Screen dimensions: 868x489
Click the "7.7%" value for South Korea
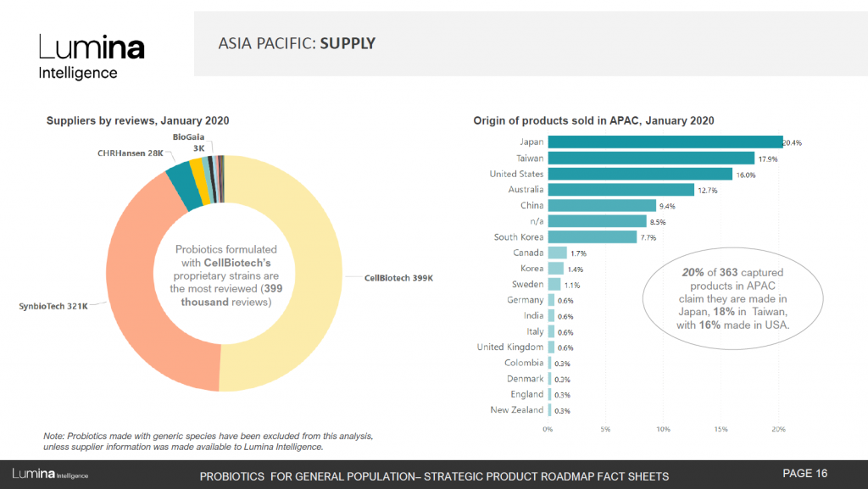[648, 238]
